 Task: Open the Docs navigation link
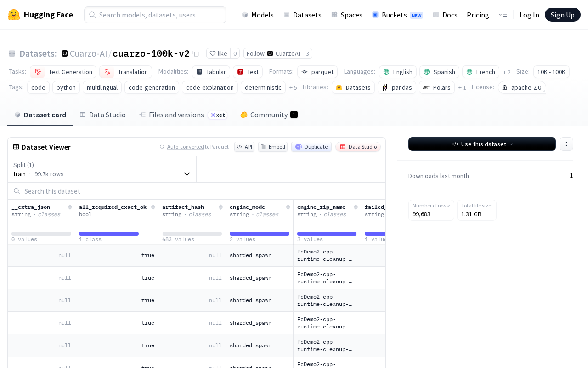click(x=445, y=15)
